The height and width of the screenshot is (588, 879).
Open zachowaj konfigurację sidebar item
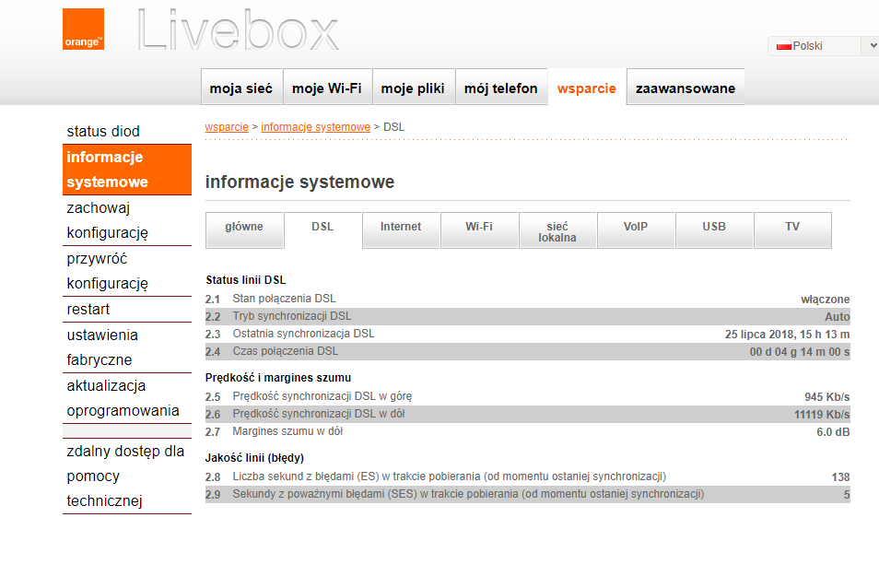pos(107,220)
